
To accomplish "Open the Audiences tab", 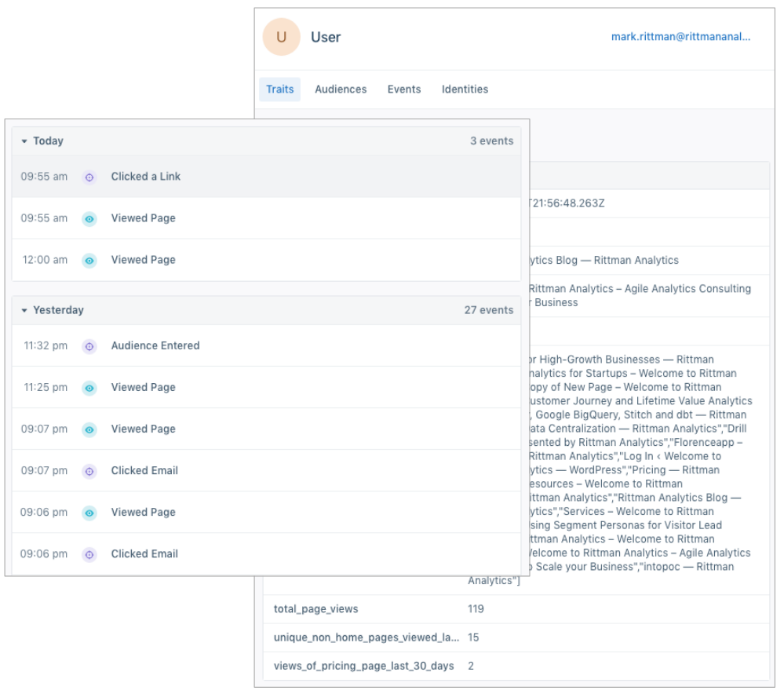I will (x=341, y=89).
